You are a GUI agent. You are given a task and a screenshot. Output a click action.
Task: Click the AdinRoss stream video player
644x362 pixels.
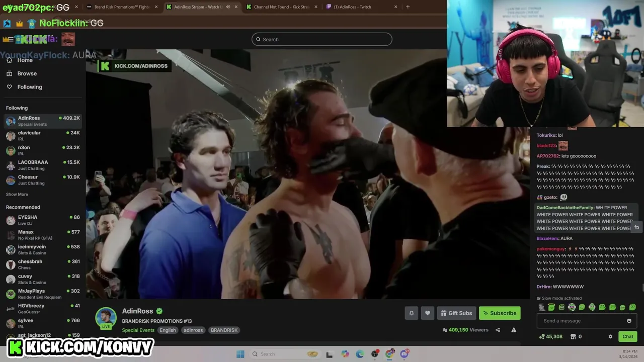[307, 174]
